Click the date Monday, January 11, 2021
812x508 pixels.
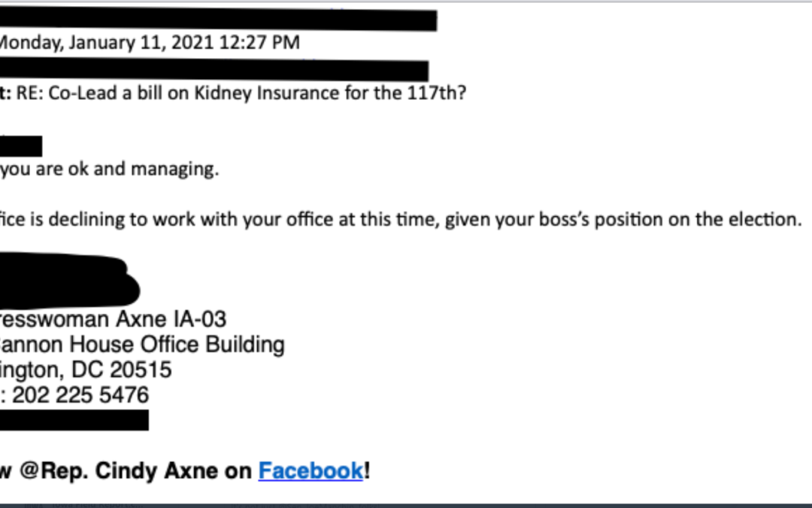click(107, 42)
